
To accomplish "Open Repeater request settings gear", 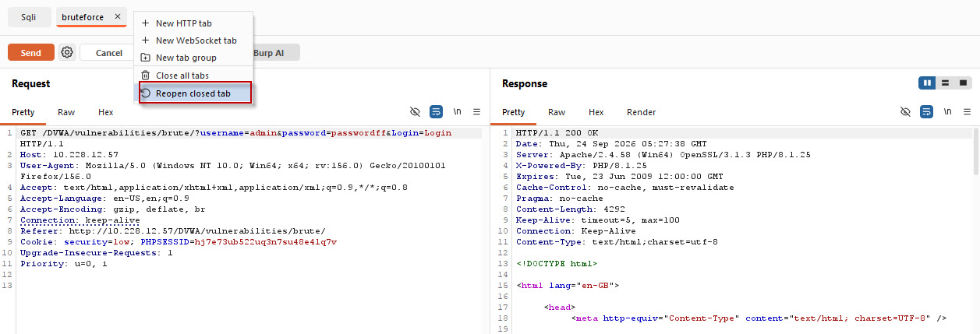I will [x=67, y=52].
